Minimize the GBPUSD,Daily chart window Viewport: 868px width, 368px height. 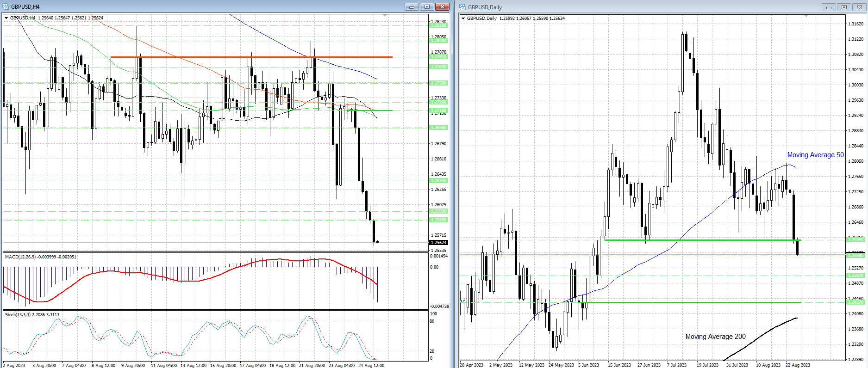829,7
